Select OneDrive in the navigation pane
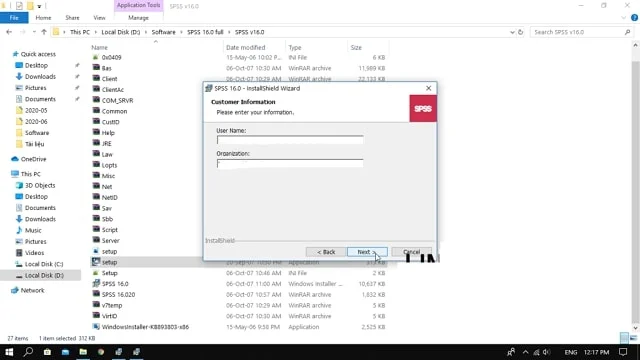Viewport: 640px width, 360px height. [33, 159]
